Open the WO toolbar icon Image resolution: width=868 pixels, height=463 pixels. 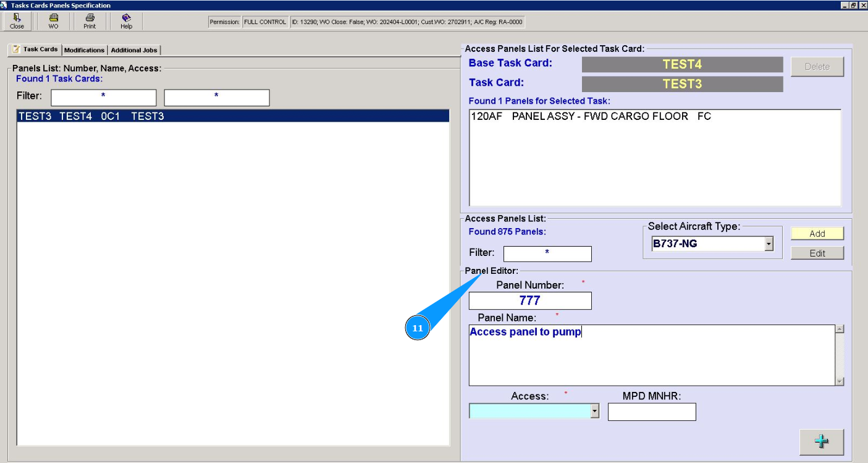53,21
